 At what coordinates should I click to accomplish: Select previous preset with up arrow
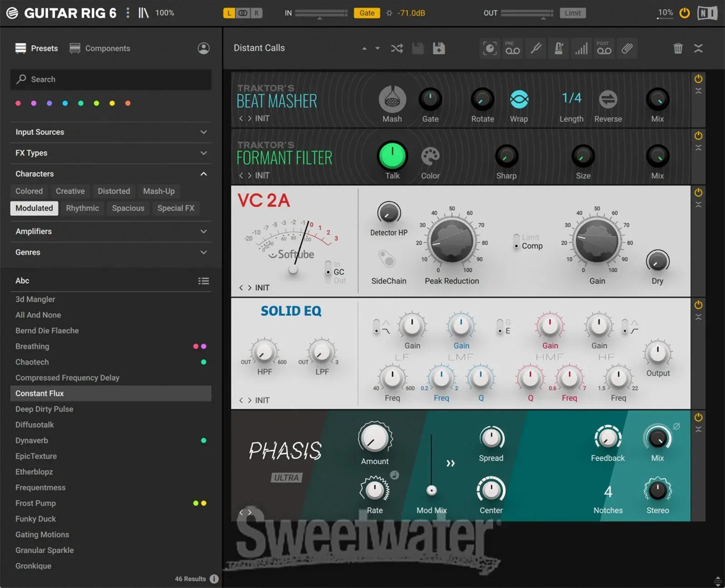click(364, 48)
